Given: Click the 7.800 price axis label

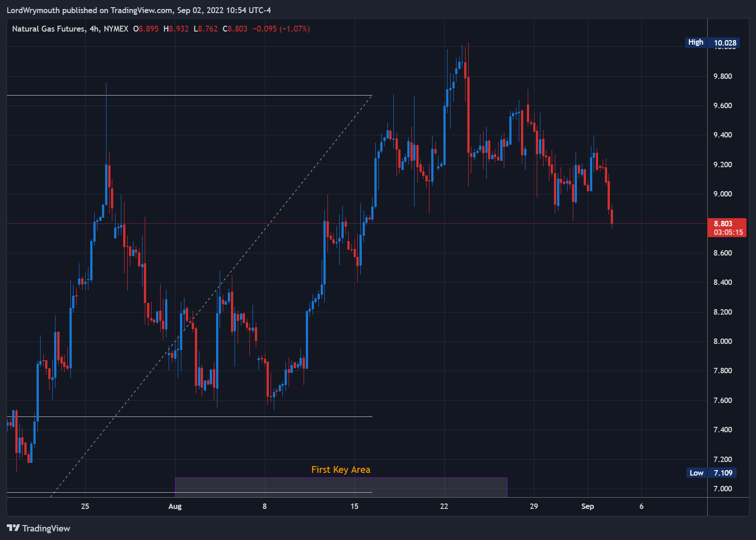Looking at the screenshot, I should click(x=723, y=371).
